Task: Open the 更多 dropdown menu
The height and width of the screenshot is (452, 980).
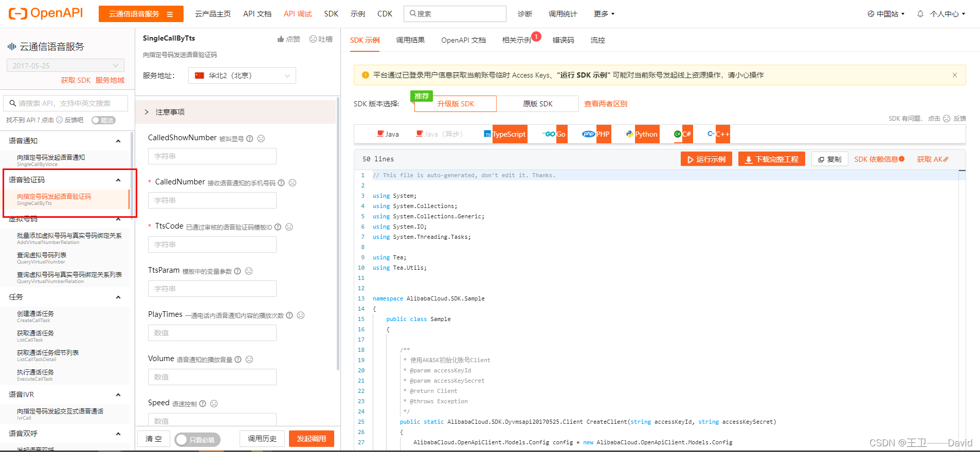Action: click(604, 14)
